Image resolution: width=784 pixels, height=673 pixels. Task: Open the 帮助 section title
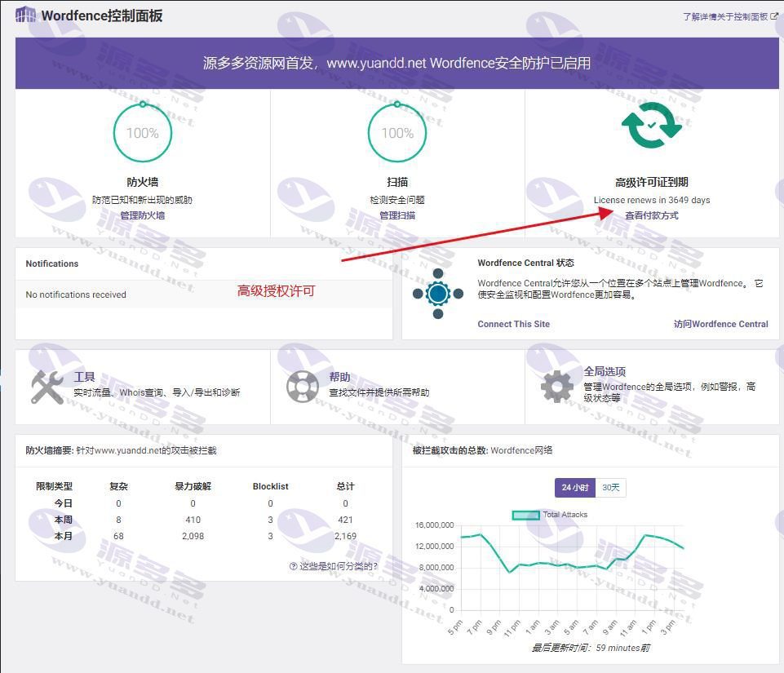tap(339, 377)
